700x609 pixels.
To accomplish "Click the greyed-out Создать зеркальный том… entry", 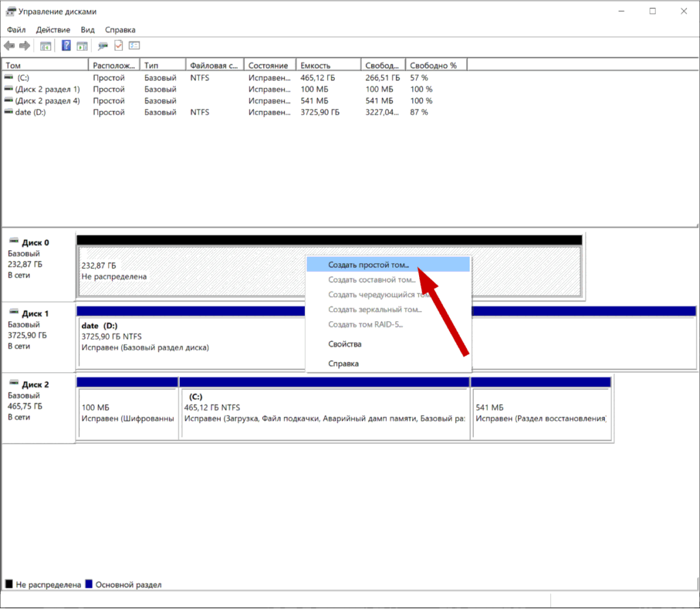I will click(x=388, y=310).
